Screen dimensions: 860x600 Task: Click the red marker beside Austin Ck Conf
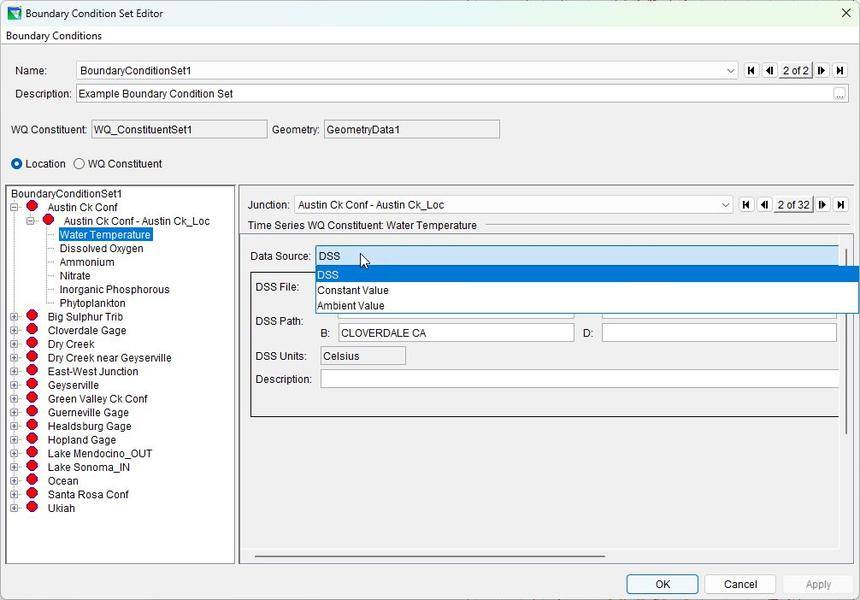(32, 206)
